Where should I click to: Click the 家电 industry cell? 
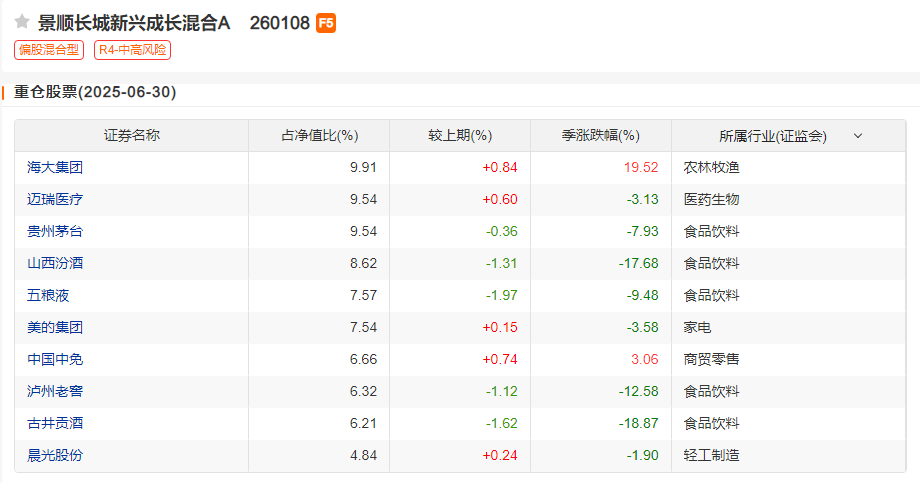697,327
